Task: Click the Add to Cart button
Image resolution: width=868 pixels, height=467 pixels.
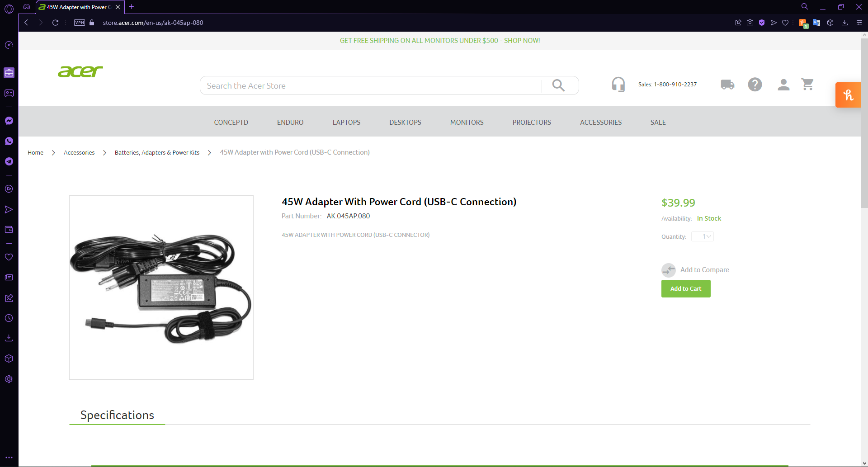Action: [686, 289]
